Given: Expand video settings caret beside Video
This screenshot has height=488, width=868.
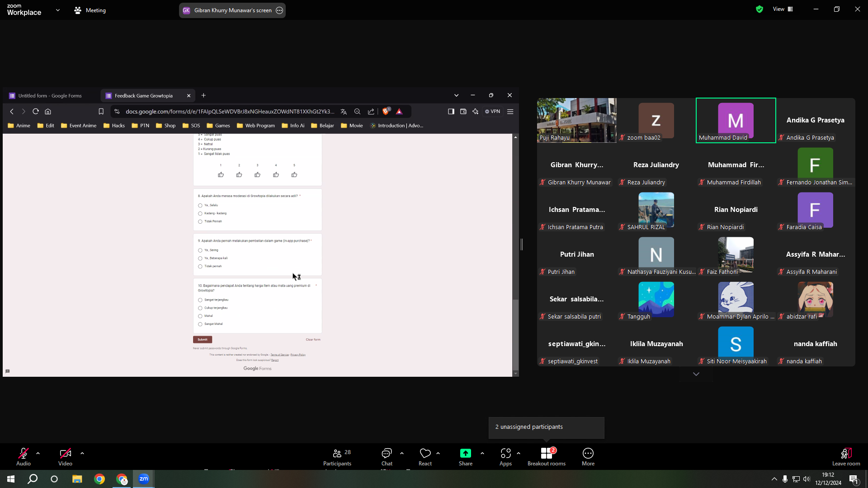Looking at the screenshot, I should click(82, 453).
